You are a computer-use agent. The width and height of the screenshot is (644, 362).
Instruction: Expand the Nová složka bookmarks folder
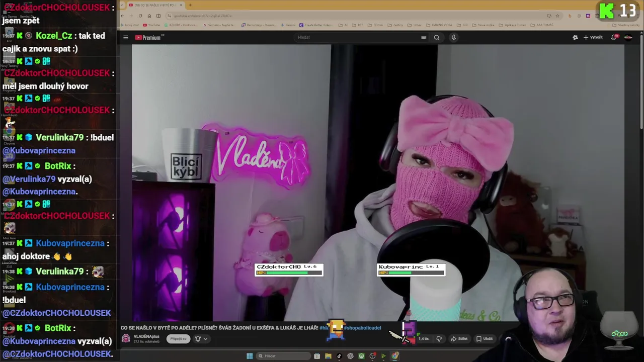(484, 25)
